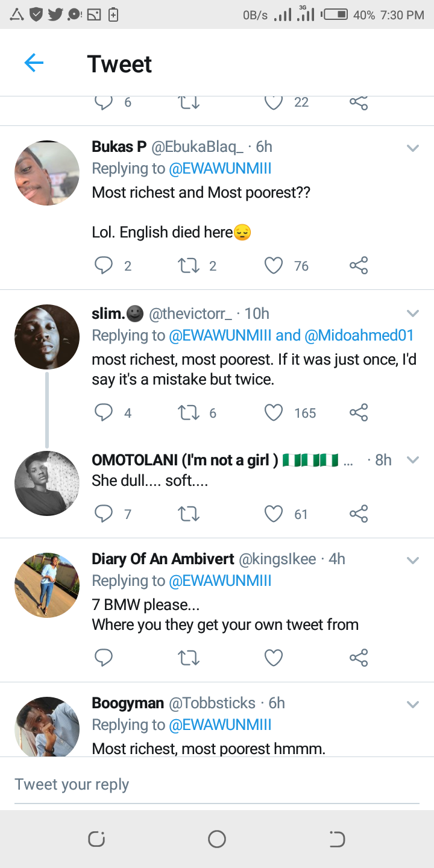Like slim.'s tweet with 165 likes

pyautogui.click(x=274, y=413)
